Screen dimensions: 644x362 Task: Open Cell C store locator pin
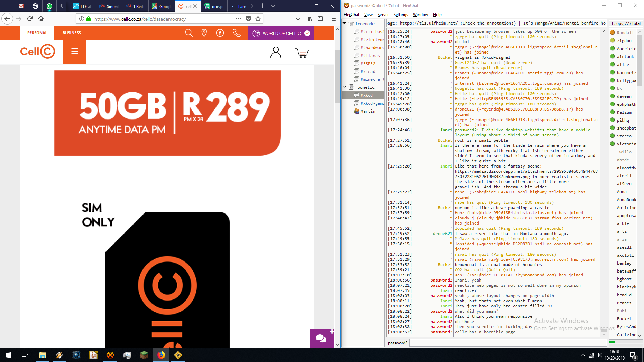[204, 33]
